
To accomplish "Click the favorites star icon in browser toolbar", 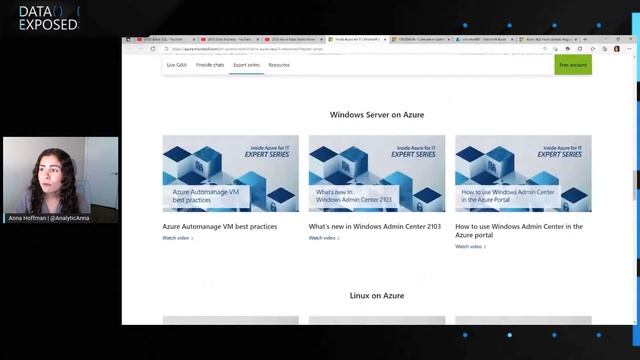I will tap(592, 49).
